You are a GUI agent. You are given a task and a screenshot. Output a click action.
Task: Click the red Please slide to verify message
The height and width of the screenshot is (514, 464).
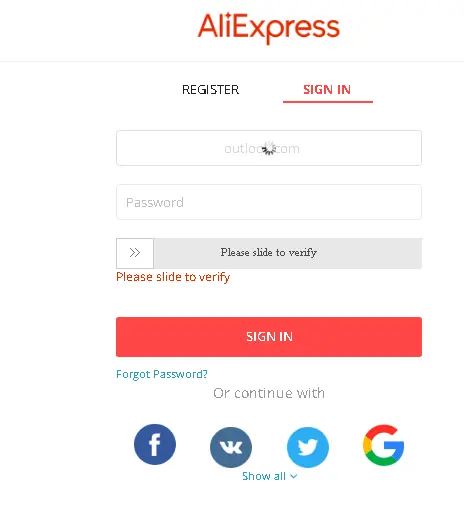[173, 277]
